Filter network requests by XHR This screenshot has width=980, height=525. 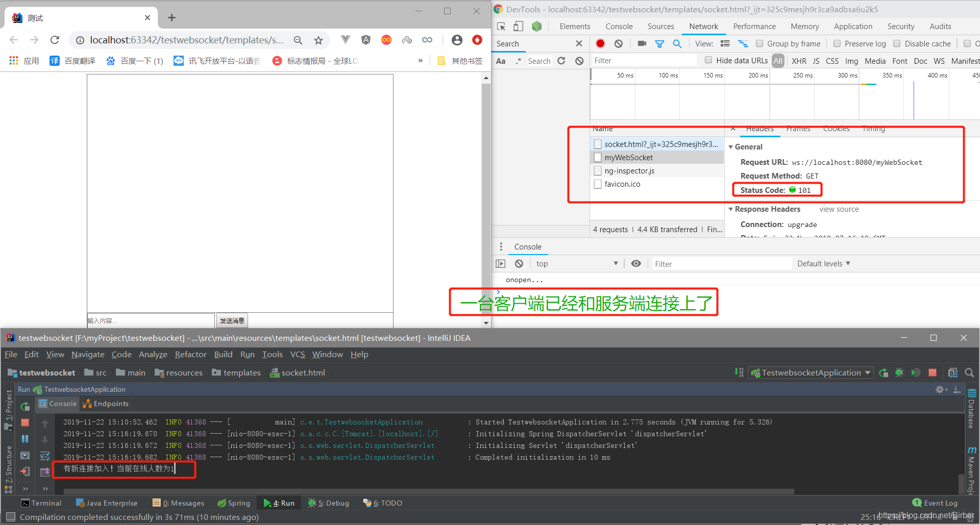click(x=799, y=61)
